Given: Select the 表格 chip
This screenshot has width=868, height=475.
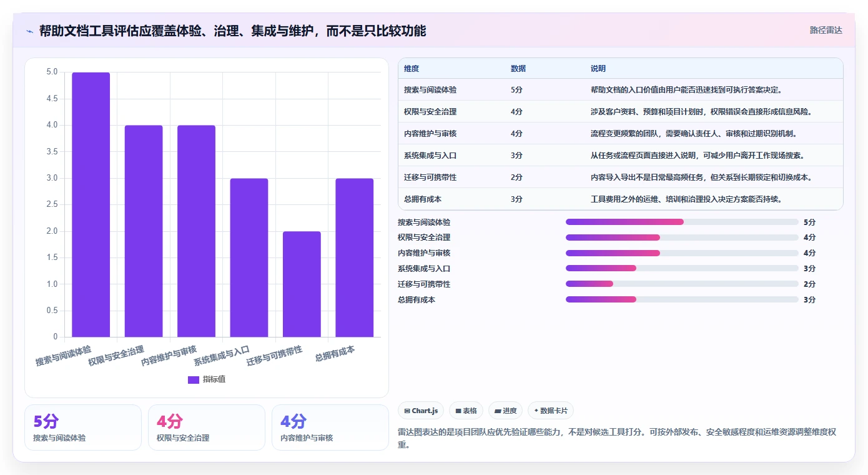Looking at the screenshot, I should 466,411.
